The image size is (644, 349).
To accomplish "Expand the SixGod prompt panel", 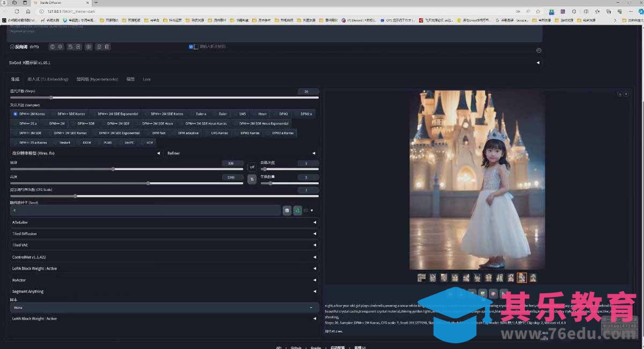I will (x=275, y=63).
